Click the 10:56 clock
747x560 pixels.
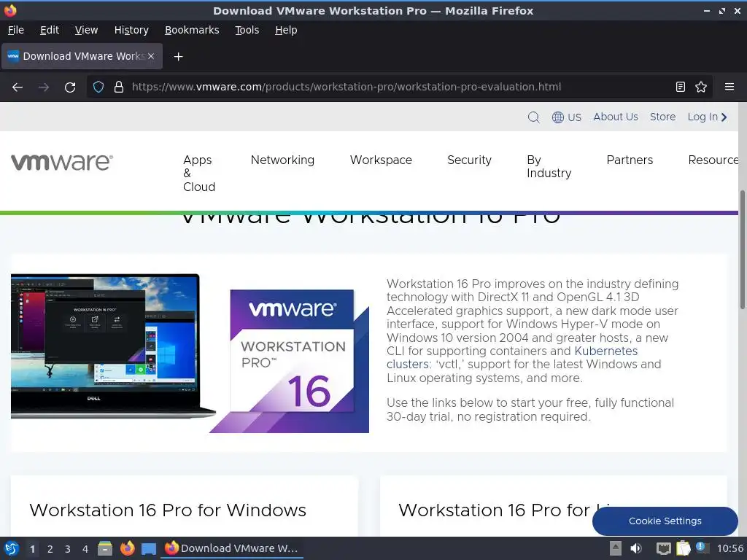[x=729, y=548]
